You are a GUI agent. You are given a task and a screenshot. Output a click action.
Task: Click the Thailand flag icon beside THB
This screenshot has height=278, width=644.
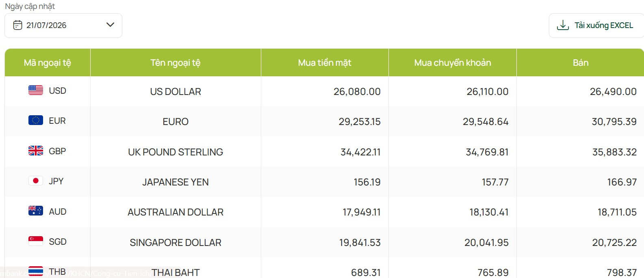coord(36,271)
